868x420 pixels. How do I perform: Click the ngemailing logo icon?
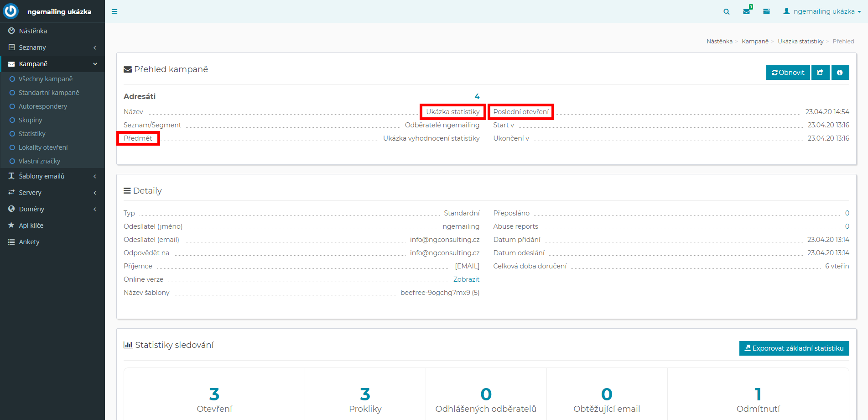coord(10,11)
